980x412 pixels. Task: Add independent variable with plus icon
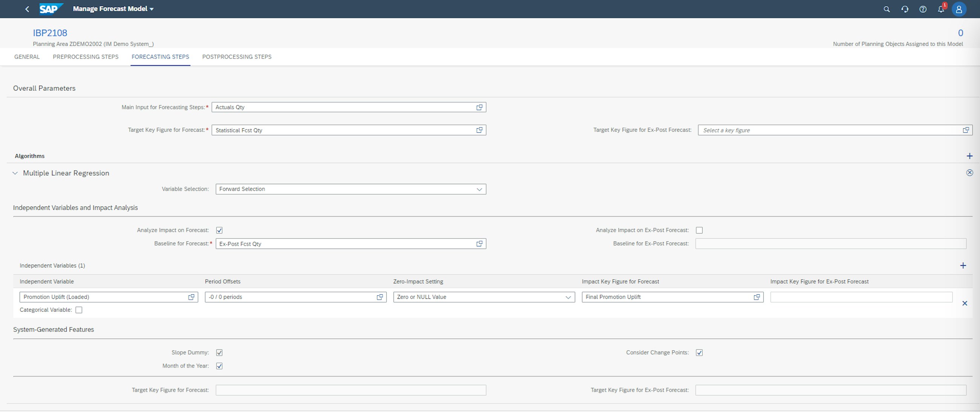coord(963,266)
